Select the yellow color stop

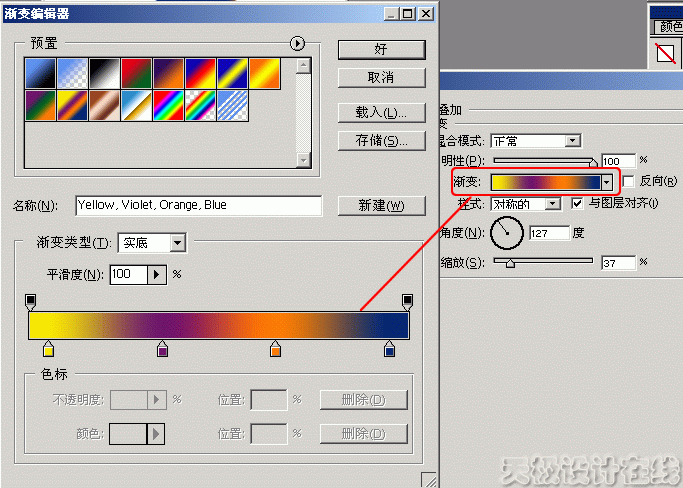click(x=48, y=349)
